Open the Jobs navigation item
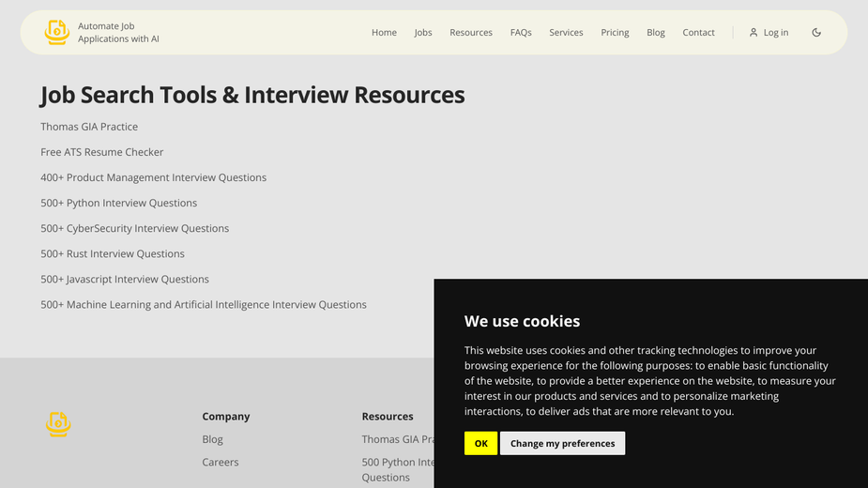This screenshot has height=488, width=868. [x=423, y=33]
